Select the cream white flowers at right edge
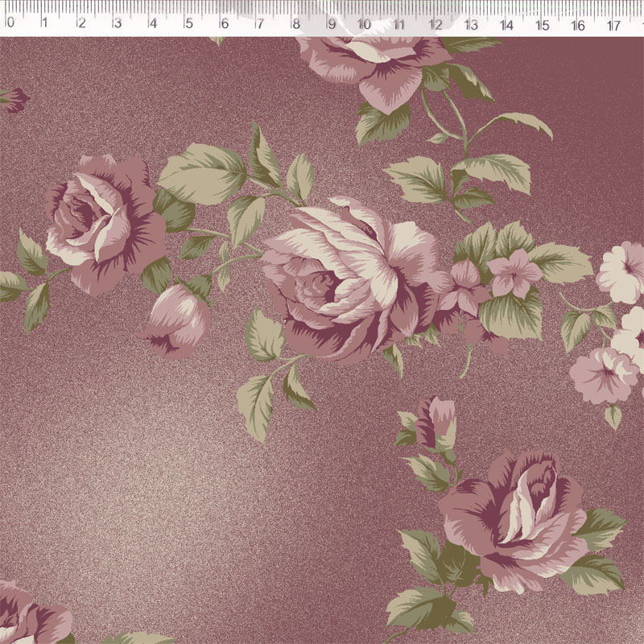The image size is (644, 644). [x=621, y=274]
